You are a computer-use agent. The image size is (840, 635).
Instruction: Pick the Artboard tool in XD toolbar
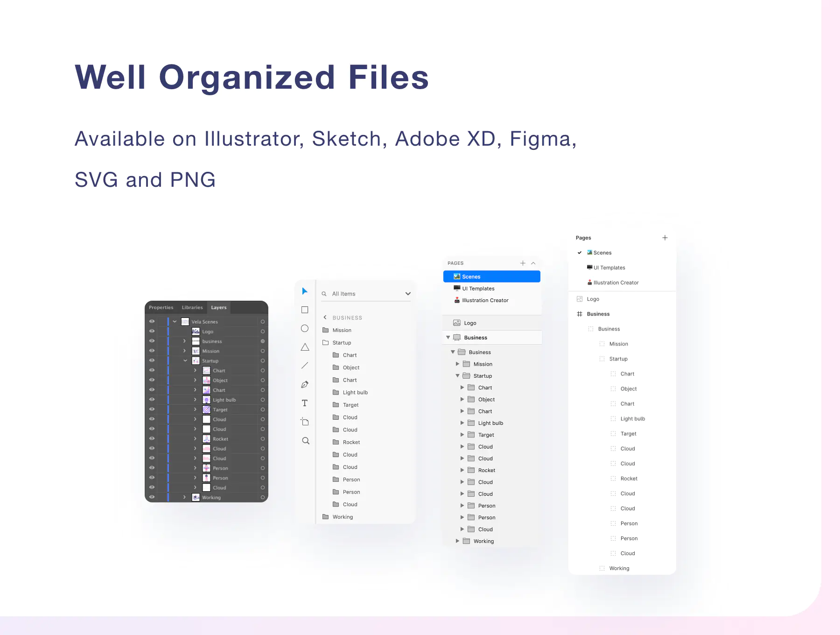tap(305, 422)
